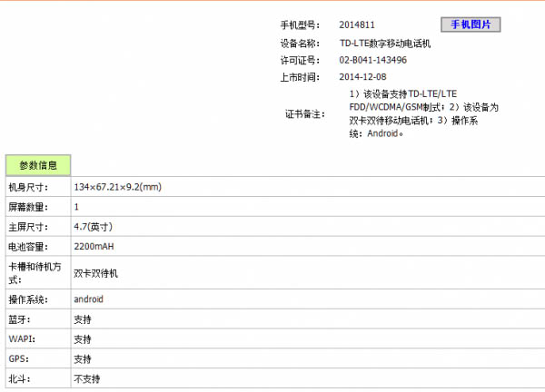The image size is (545, 392).
Task: Click the certificate remarks paragraph text
Action: point(423,113)
